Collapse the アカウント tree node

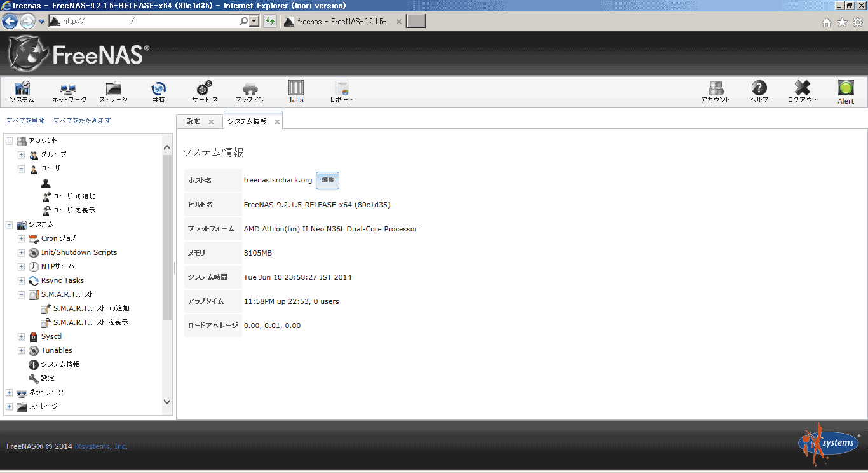click(9, 141)
